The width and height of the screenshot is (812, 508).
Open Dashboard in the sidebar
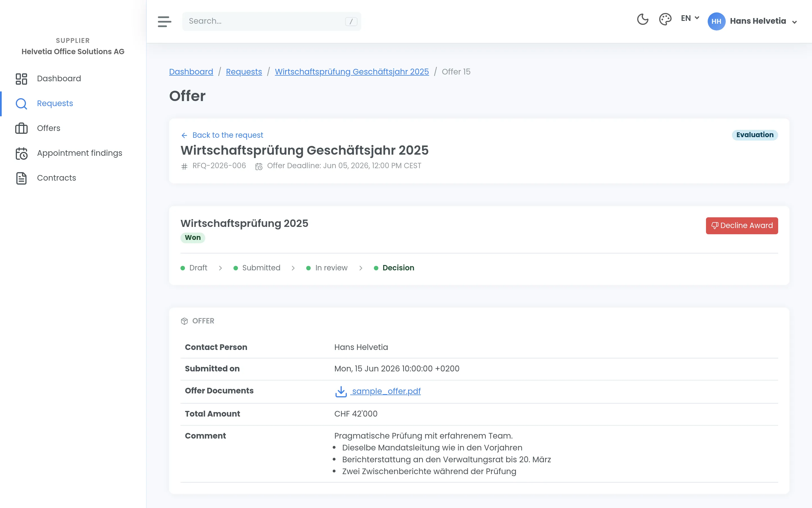click(73, 79)
